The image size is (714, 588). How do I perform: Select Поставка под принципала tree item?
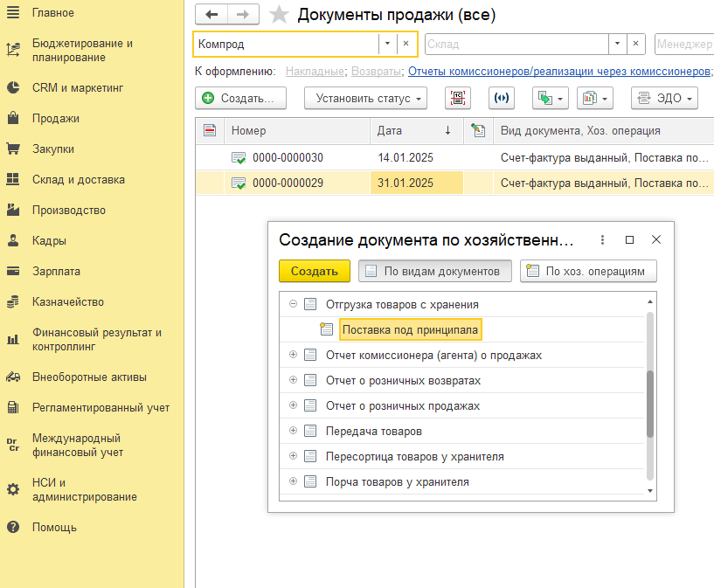coord(409,330)
